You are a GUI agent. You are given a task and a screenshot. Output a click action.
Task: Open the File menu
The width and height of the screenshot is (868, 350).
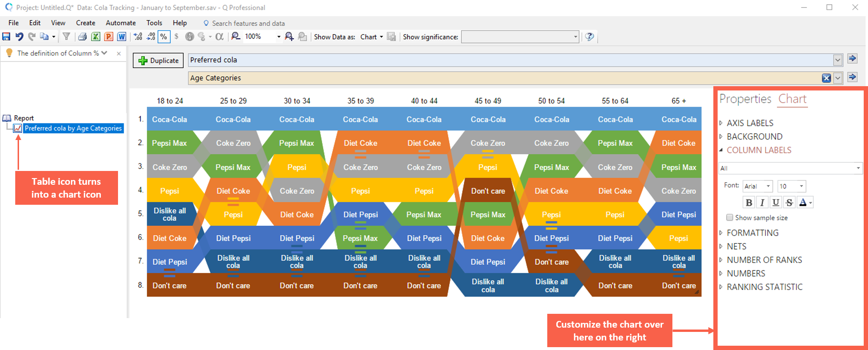coord(14,23)
